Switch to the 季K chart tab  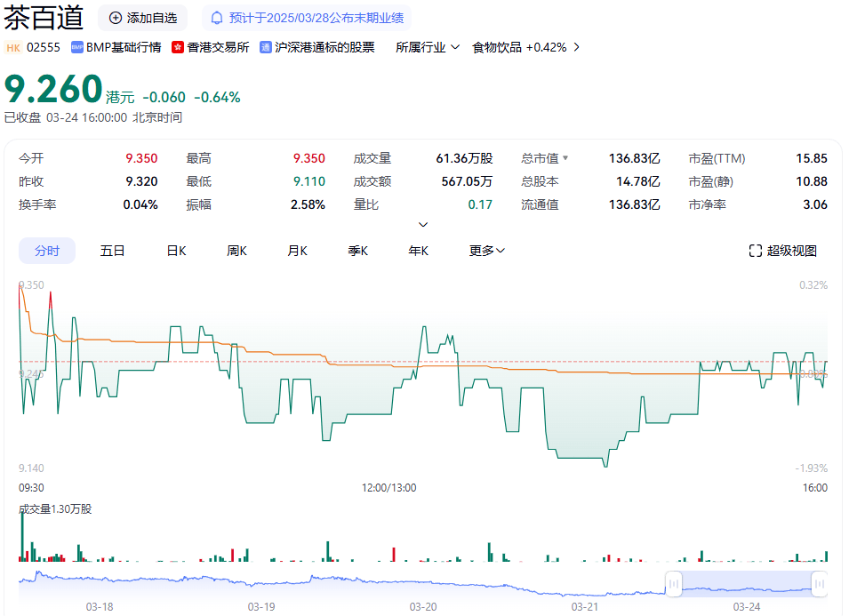(x=358, y=251)
